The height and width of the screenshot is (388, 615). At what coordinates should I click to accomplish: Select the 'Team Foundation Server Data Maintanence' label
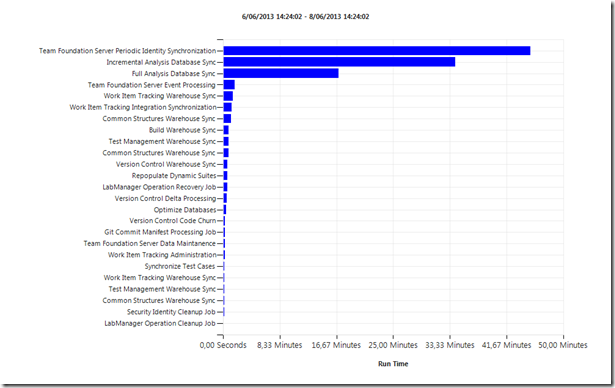(150, 244)
